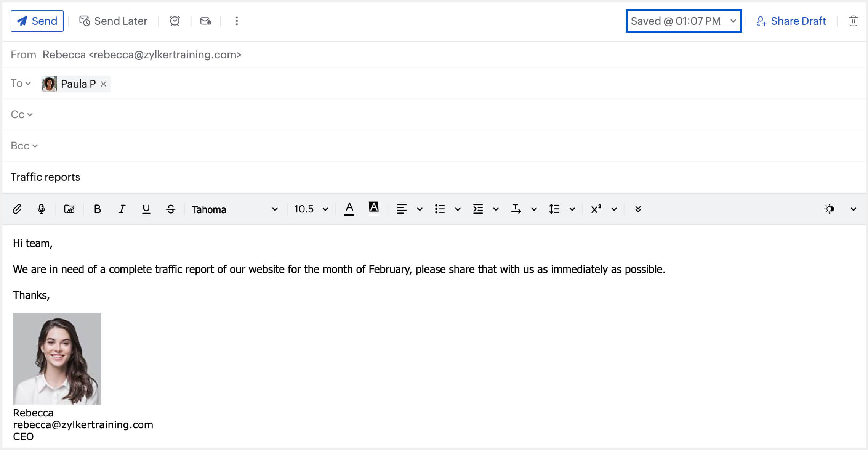Click the microphone dictation icon

click(x=41, y=209)
